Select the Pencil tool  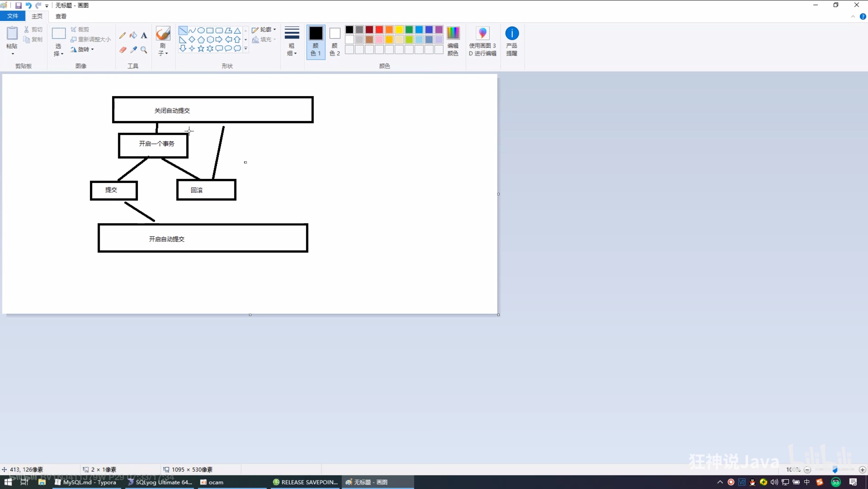(123, 35)
